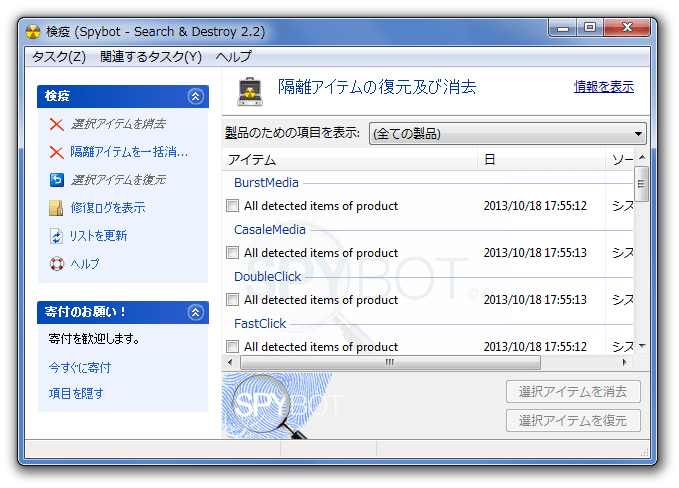679x488 pixels.
Task: Sort by the 日 column header
Action: click(x=541, y=160)
